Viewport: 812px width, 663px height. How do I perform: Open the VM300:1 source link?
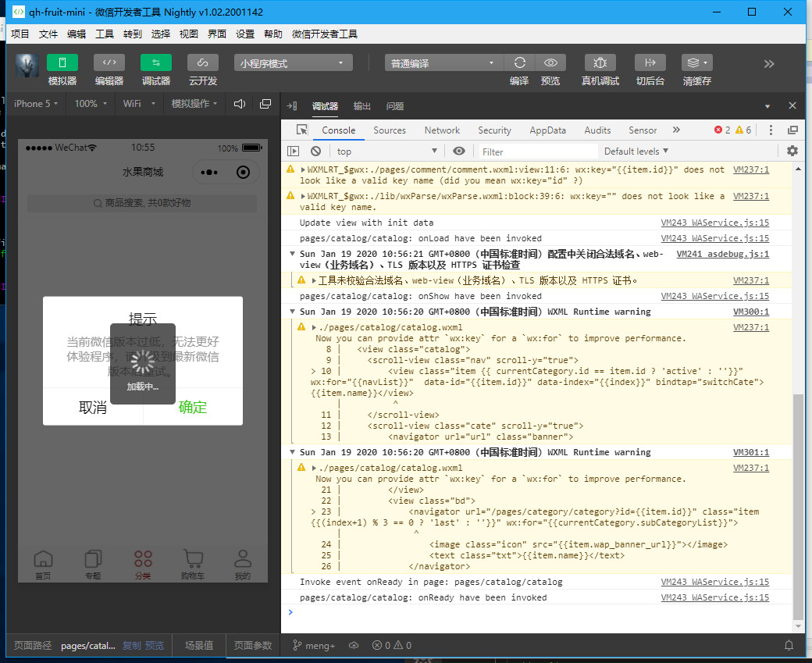click(751, 312)
